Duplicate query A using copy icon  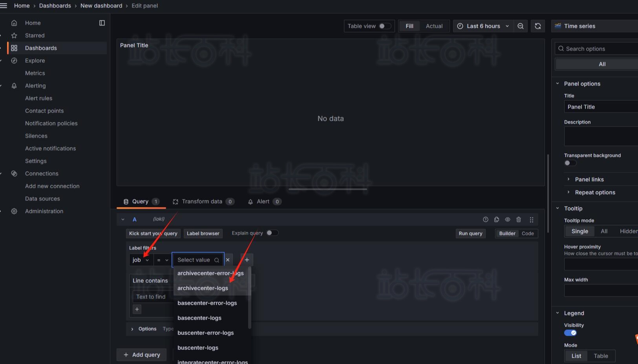[x=497, y=220]
